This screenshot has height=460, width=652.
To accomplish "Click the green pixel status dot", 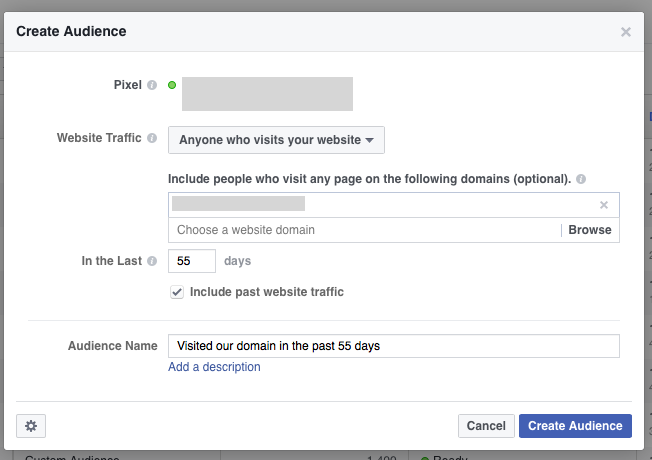I will click(172, 85).
